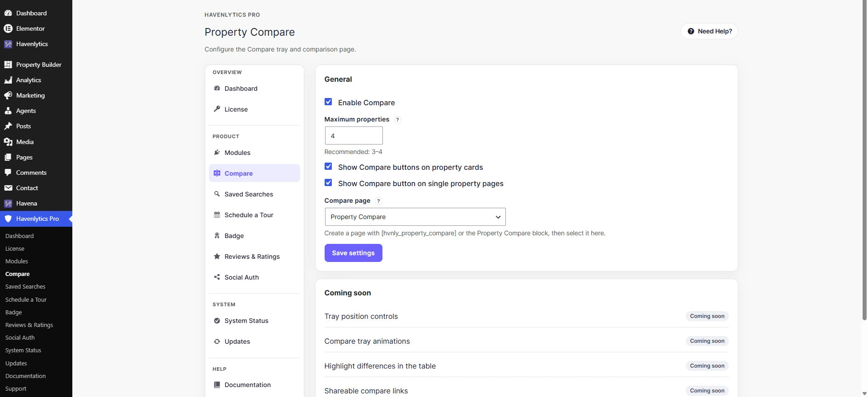Click the Havenlytics Pro shield icon

8,219
